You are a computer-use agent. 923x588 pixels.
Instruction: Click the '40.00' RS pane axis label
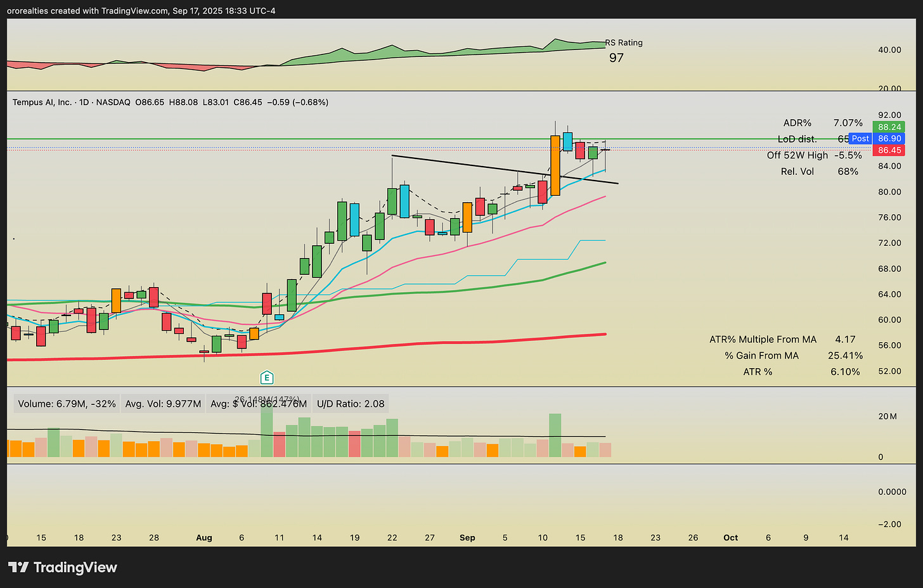click(889, 50)
